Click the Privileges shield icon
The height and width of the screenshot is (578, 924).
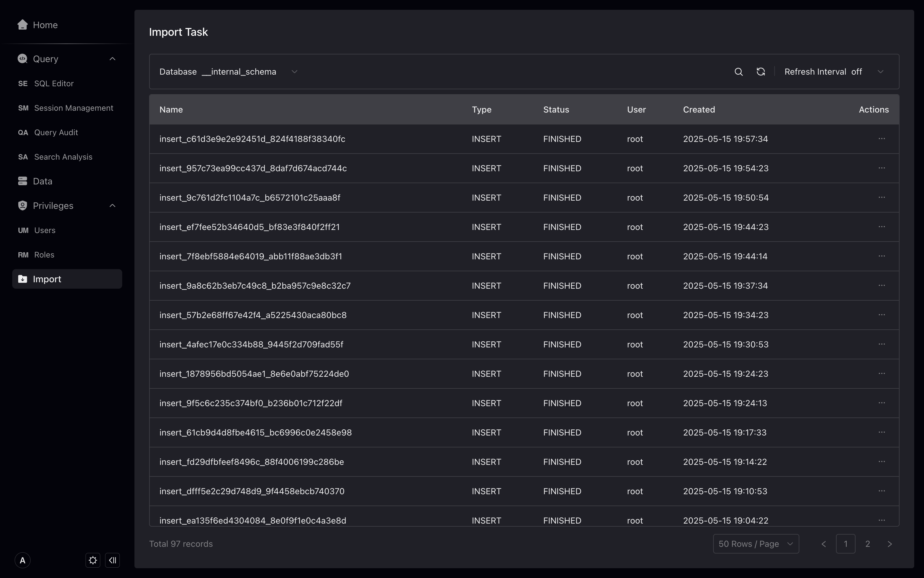23,205
